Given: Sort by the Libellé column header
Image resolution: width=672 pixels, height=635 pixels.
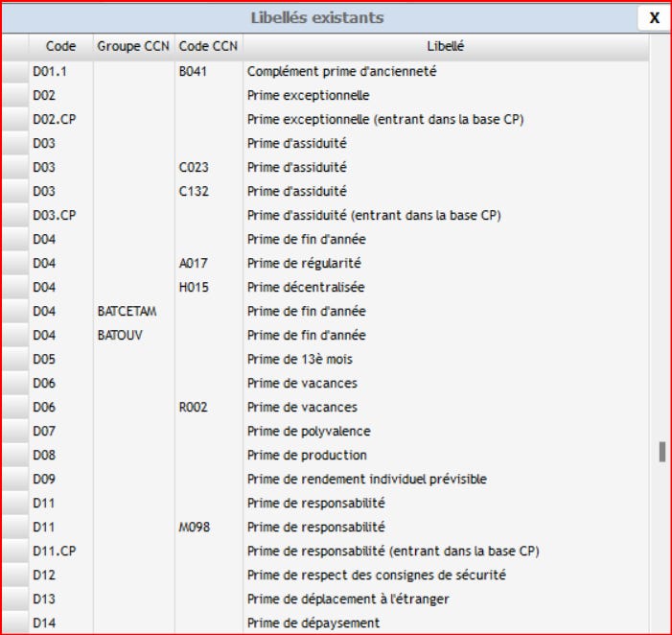Looking at the screenshot, I should point(446,46).
